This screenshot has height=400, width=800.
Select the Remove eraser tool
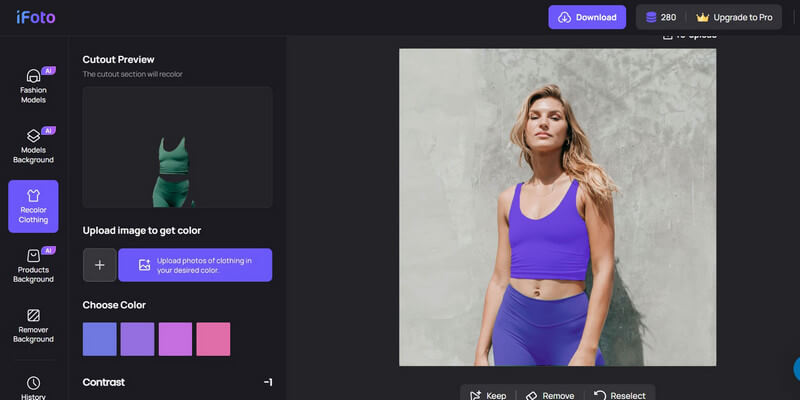coord(549,395)
